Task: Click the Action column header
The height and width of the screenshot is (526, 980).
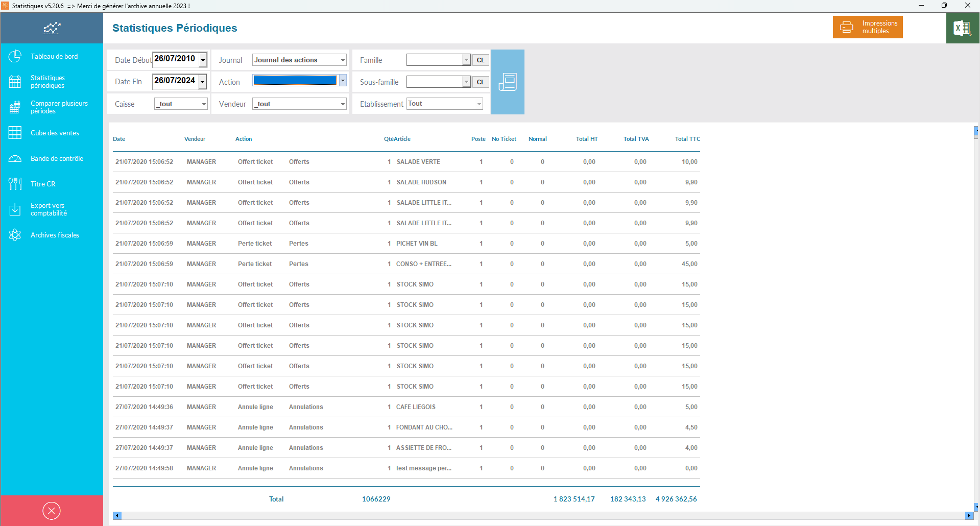Action: [244, 139]
